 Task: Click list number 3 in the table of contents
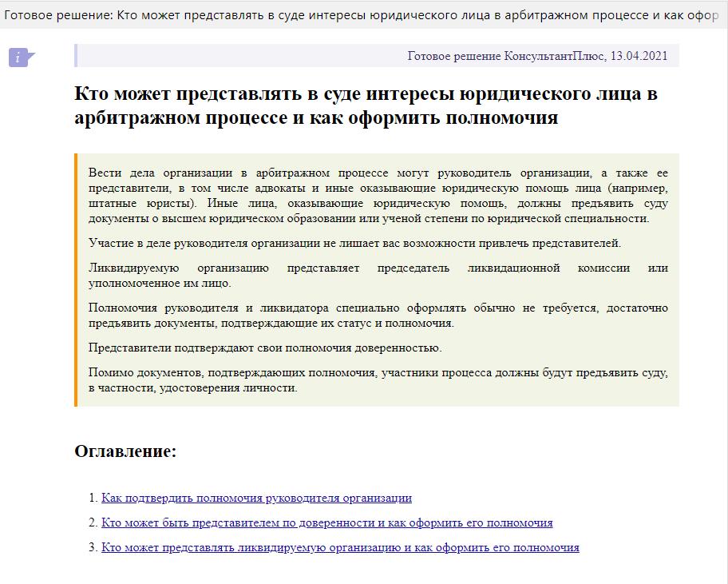coord(93,547)
